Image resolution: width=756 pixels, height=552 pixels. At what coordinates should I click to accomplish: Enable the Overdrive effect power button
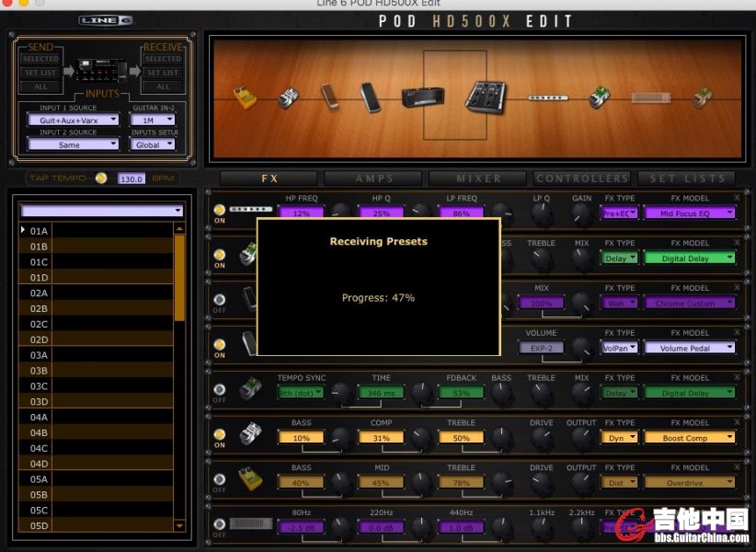click(x=219, y=478)
